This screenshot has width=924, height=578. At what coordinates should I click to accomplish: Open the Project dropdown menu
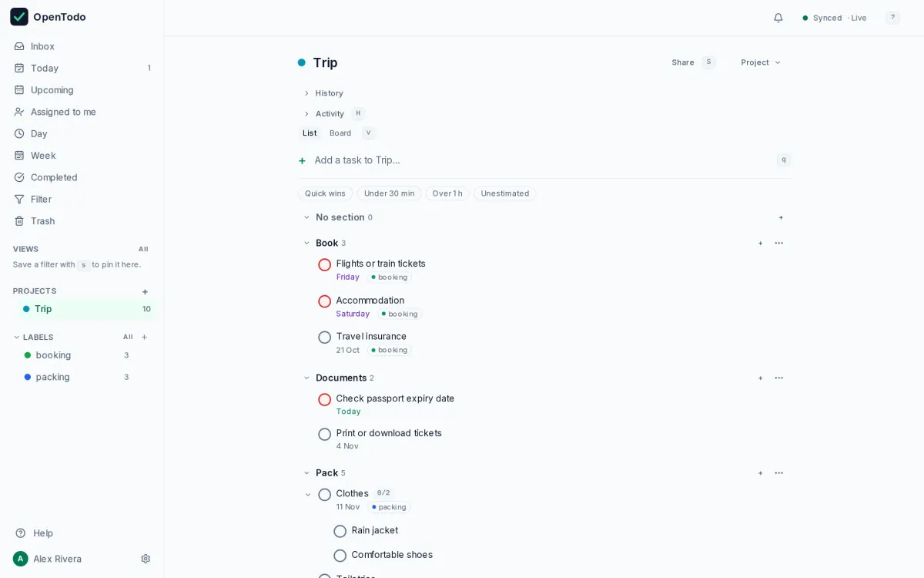pyautogui.click(x=761, y=62)
